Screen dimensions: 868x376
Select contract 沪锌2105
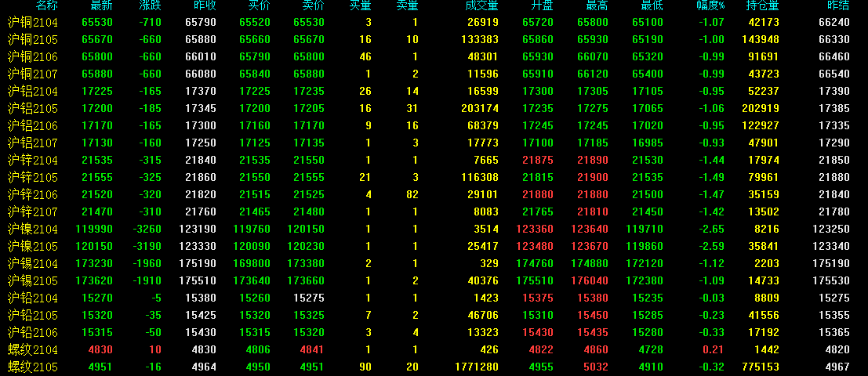click(x=33, y=178)
